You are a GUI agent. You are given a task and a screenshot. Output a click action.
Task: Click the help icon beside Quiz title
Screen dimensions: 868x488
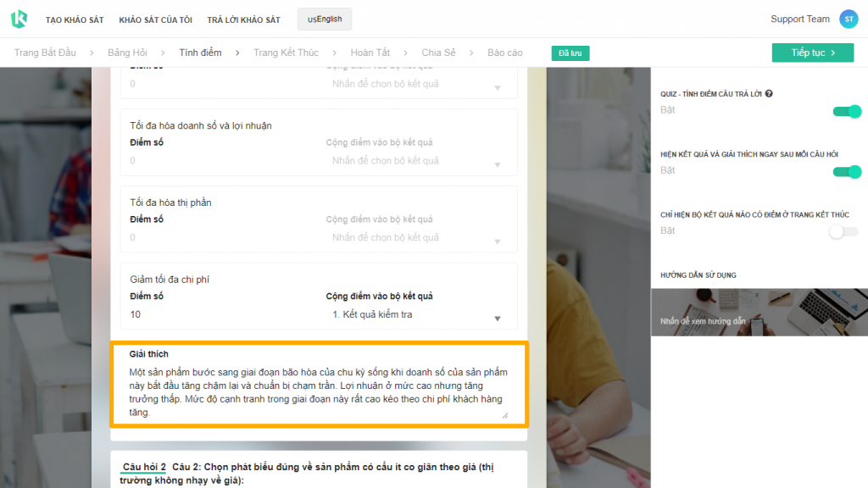769,94
